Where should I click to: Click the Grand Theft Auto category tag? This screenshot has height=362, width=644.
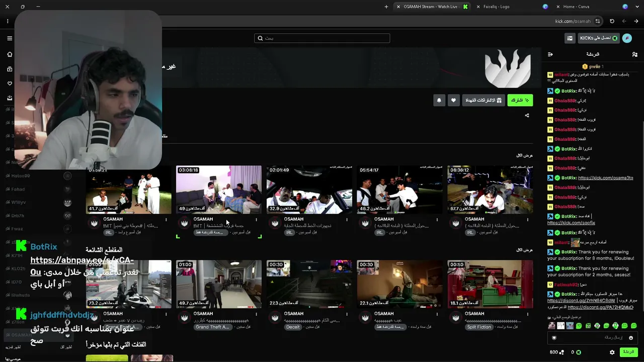212,327
